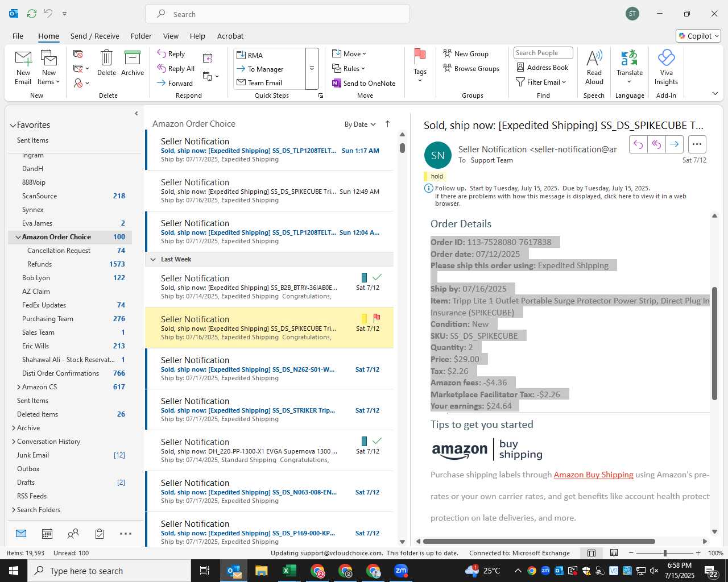This screenshot has height=582, width=728.
Task: Open the Rules dropdown
Action: pos(349,68)
